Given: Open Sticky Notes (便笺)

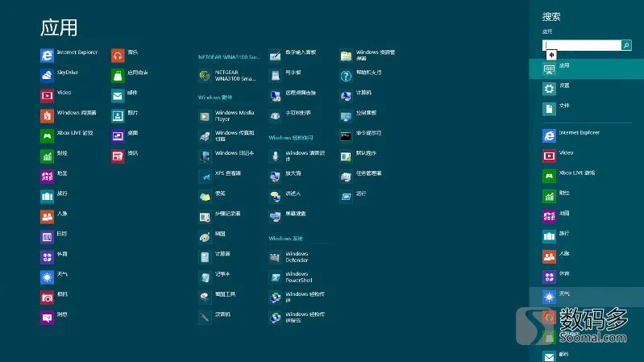Looking at the screenshot, I should click(x=212, y=197).
